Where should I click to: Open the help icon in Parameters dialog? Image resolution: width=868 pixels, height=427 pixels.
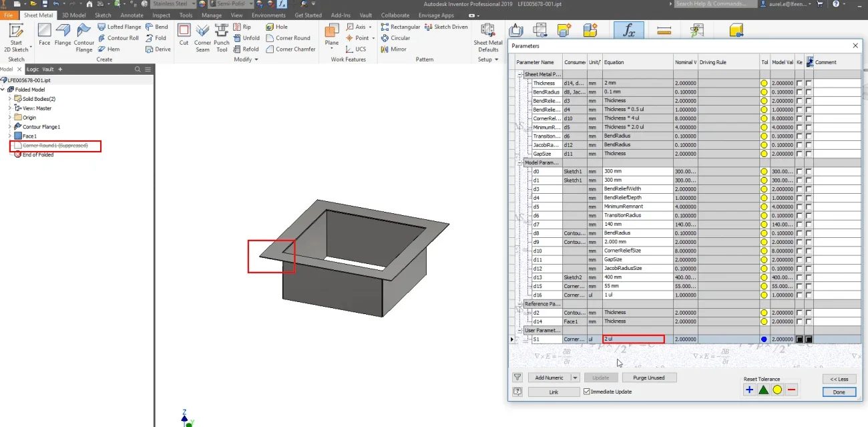pyautogui.click(x=517, y=392)
